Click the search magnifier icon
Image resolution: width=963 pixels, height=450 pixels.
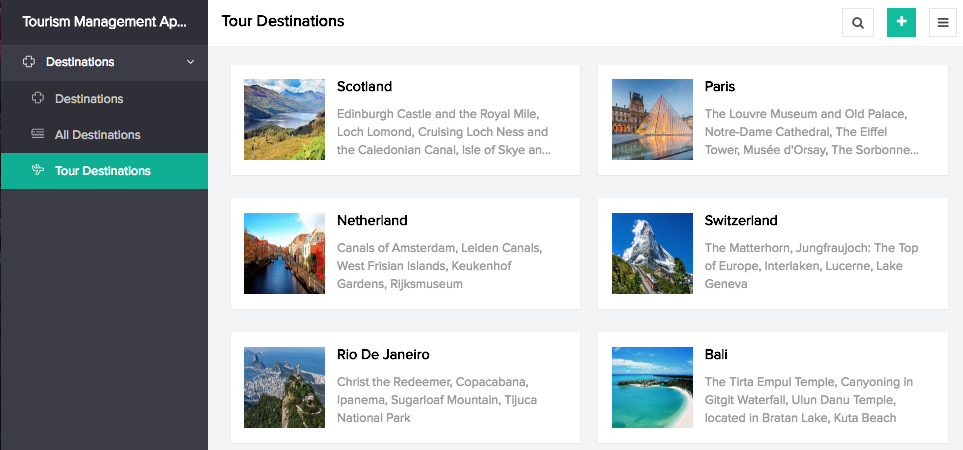858,22
